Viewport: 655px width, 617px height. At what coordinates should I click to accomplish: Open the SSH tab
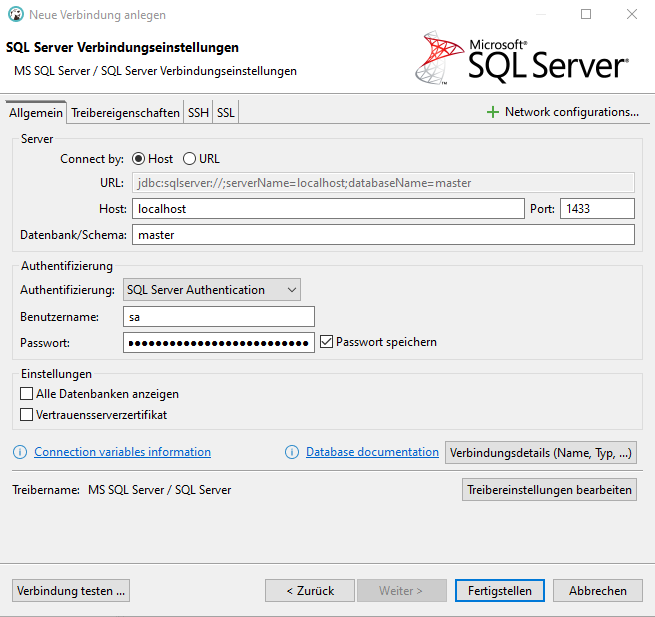tap(198, 113)
